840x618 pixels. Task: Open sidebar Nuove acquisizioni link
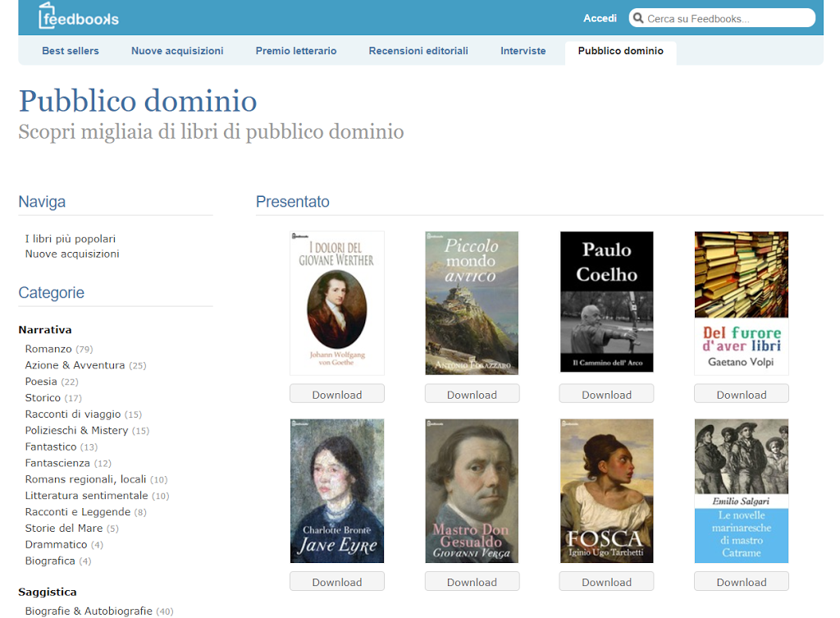click(72, 254)
